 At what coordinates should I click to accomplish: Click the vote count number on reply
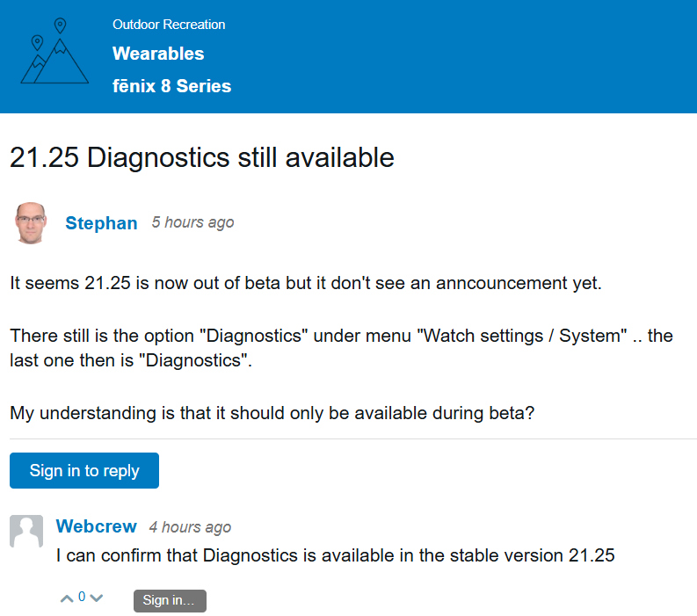pyautogui.click(x=82, y=598)
